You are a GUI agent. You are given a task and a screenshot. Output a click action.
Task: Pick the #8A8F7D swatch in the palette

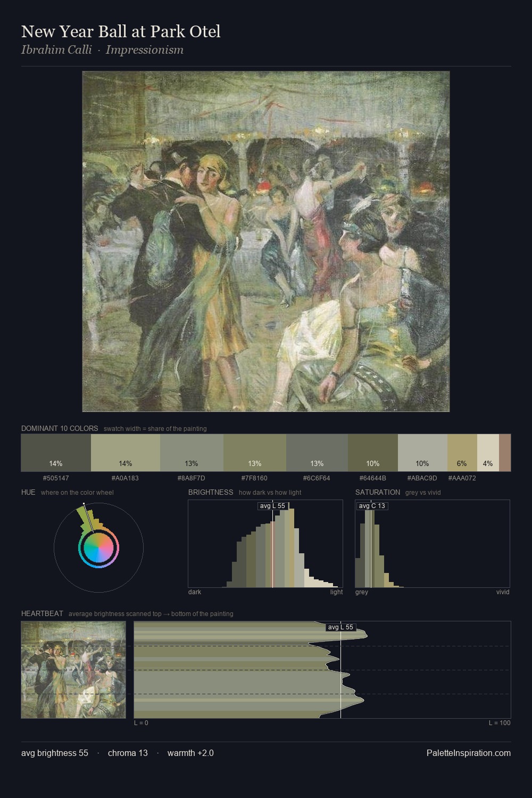click(x=192, y=453)
